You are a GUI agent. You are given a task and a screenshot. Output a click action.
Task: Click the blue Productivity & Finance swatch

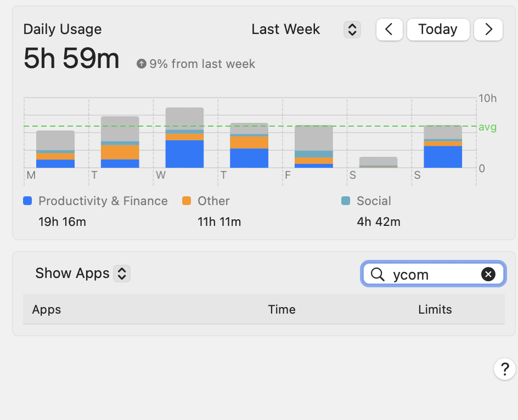pyautogui.click(x=27, y=201)
